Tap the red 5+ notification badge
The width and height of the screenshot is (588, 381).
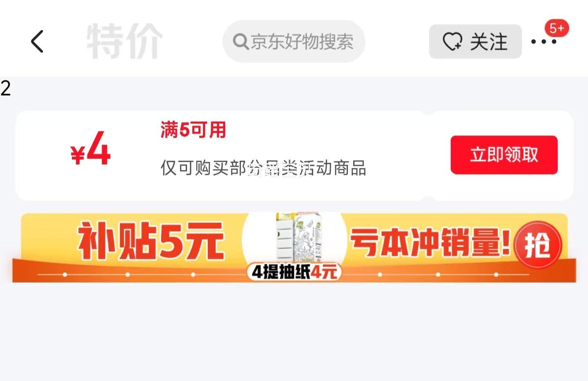(x=557, y=28)
